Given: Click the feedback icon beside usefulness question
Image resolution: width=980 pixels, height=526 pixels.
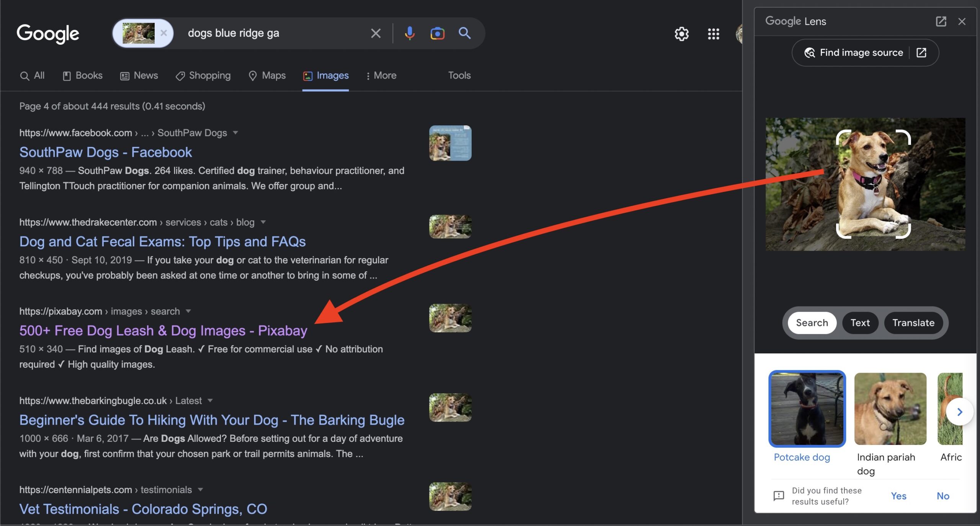Looking at the screenshot, I should (x=778, y=496).
